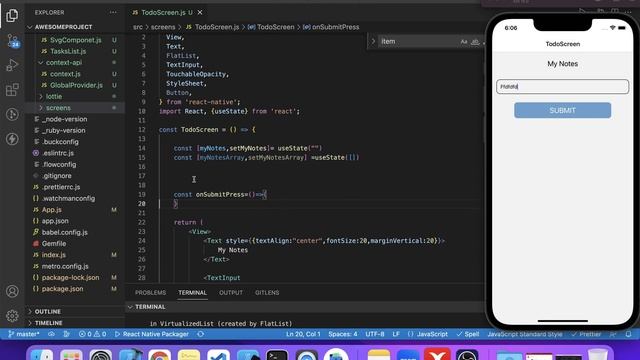Open SvgComponet.js file

coord(76,40)
